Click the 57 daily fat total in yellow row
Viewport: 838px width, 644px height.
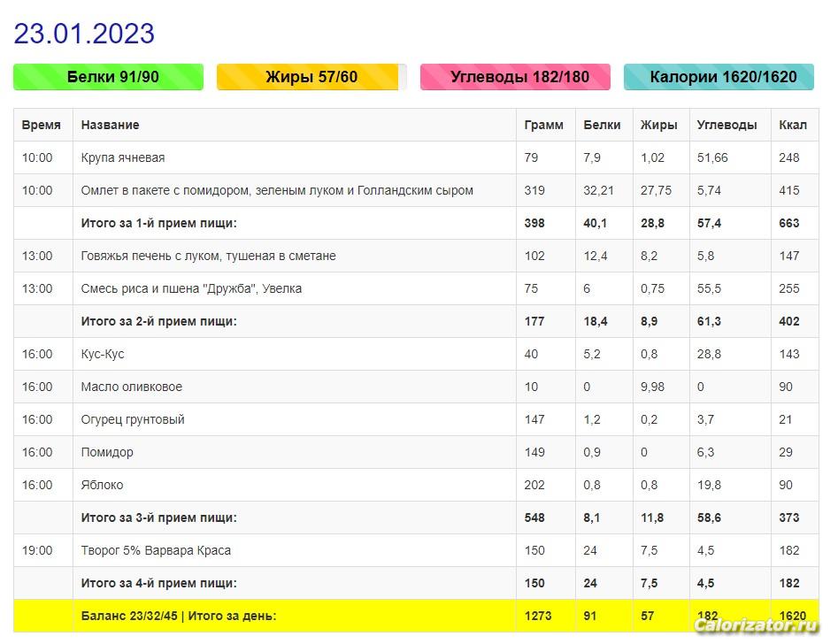647,616
